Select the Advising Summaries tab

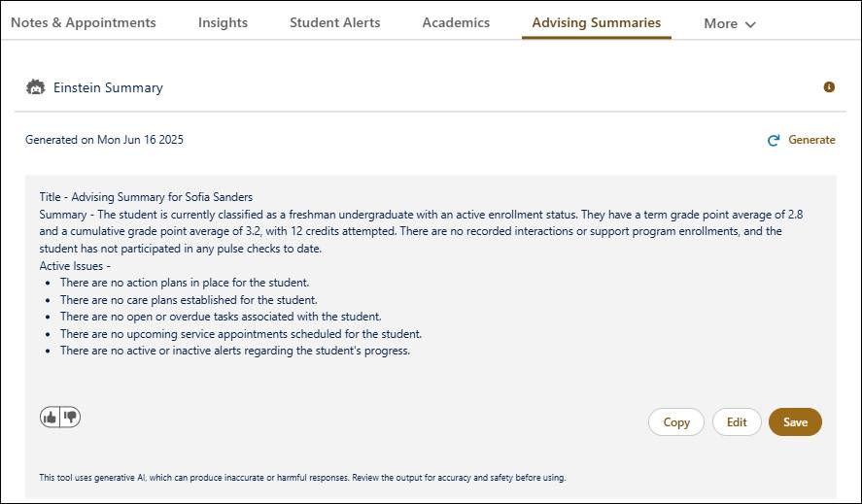(597, 22)
